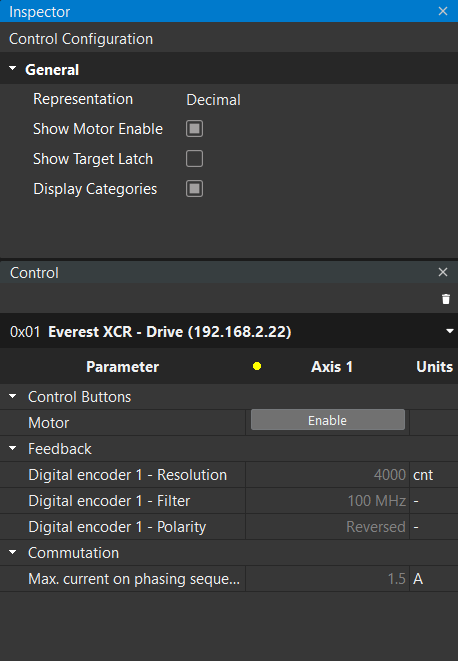
Task: Delete using the trash icon in Control panel
Action: [x=446, y=299]
